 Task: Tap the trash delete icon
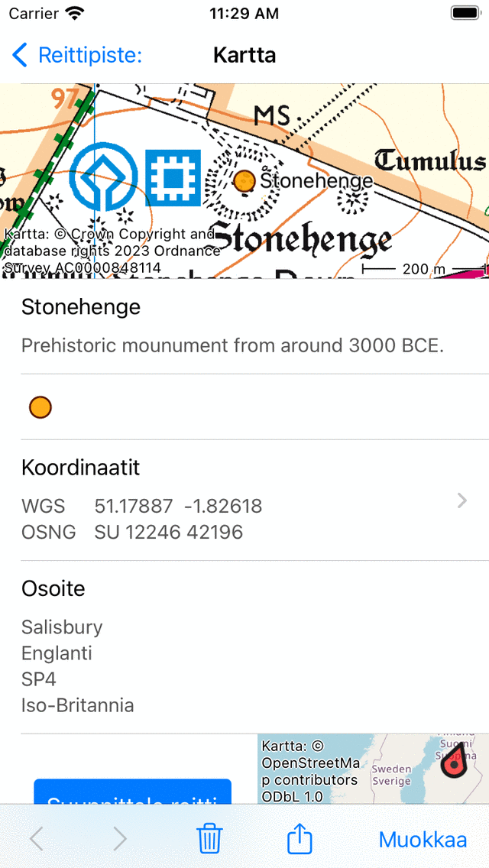pyautogui.click(x=209, y=839)
